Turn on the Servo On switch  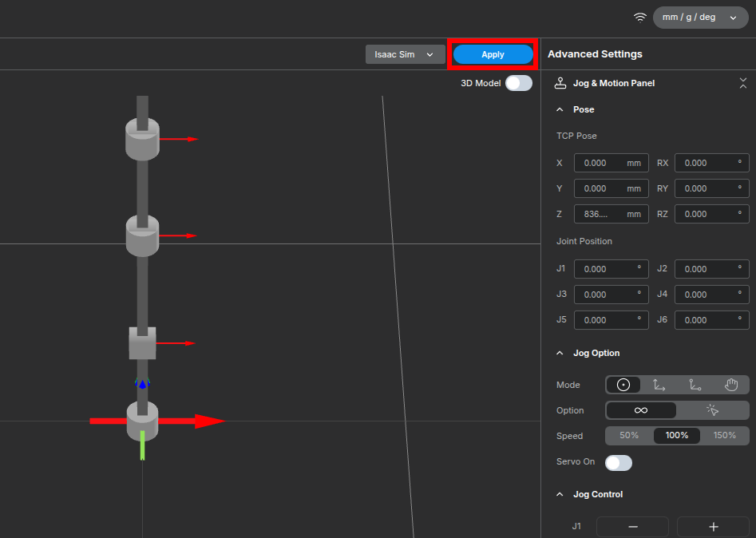619,462
